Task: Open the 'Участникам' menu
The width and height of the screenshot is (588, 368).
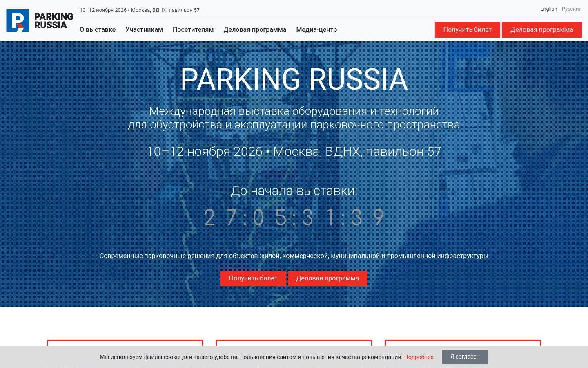Action: pos(144,30)
